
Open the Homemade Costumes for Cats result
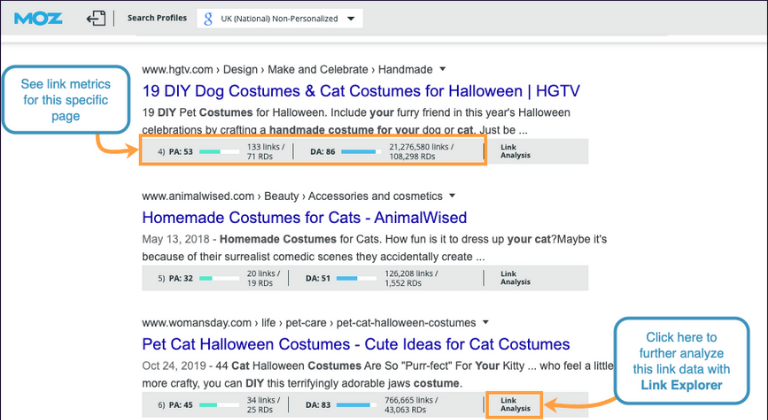[304, 218]
